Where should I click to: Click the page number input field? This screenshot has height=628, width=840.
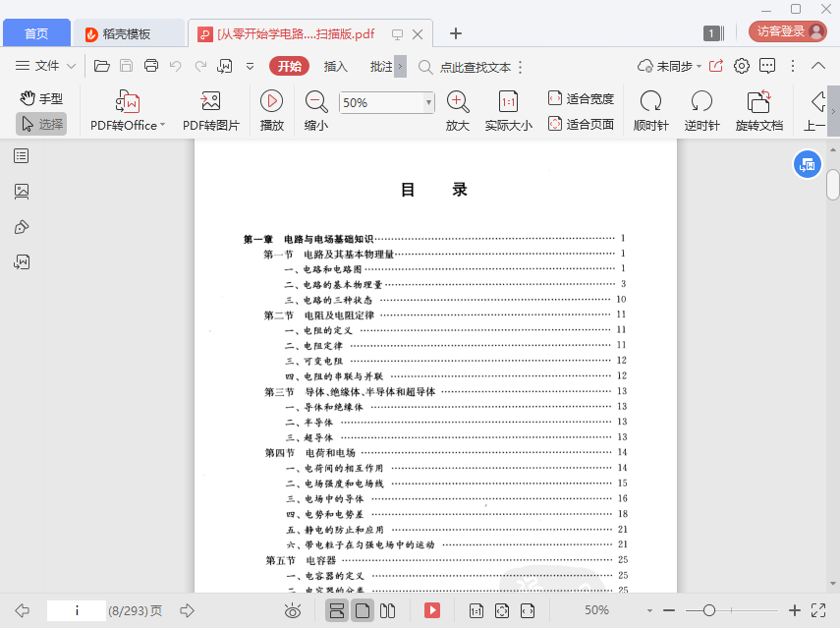(x=77, y=610)
